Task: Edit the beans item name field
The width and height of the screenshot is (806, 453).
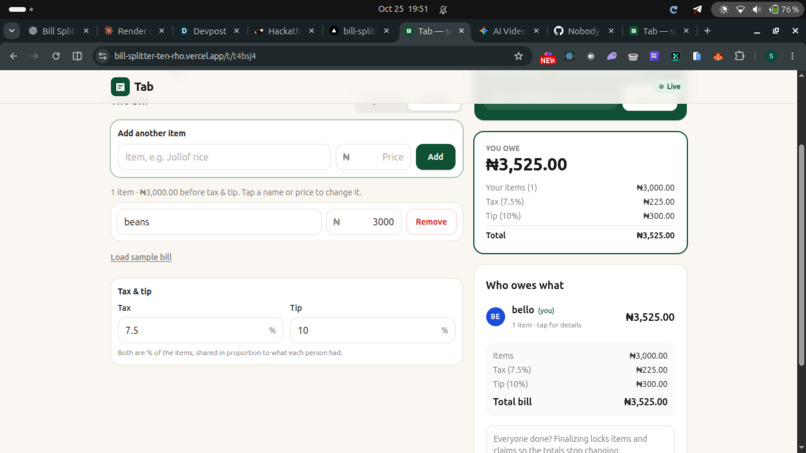Action: [219, 222]
